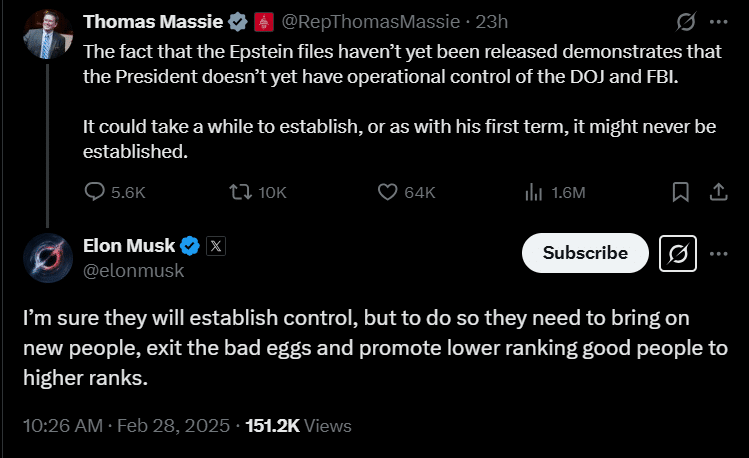This screenshot has height=458, width=749.
Task: Open more options on Elon Musk's post
Action: (x=718, y=254)
